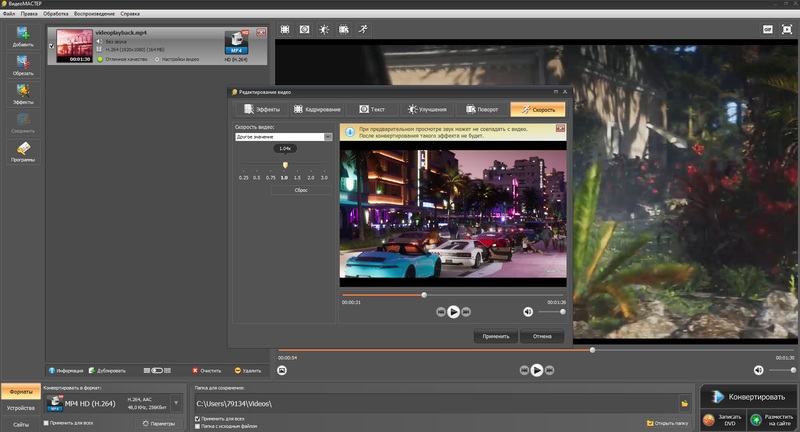Open the Параметры settings button
The image size is (800, 432).
(159, 423)
